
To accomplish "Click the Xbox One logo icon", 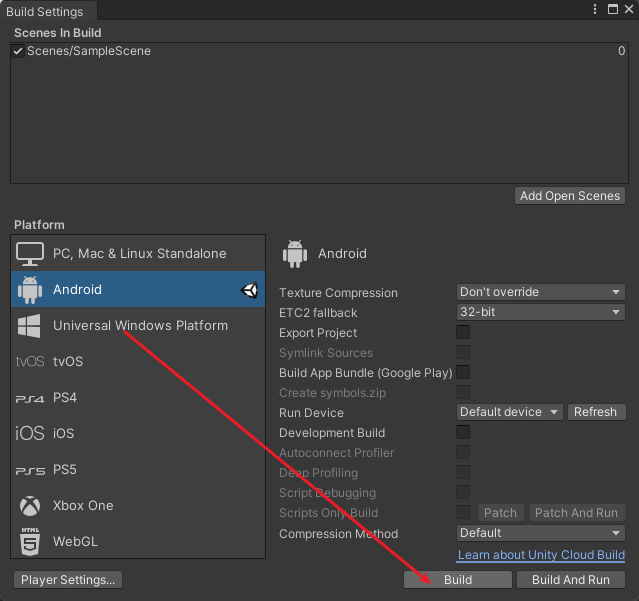I will [x=30, y=506].
